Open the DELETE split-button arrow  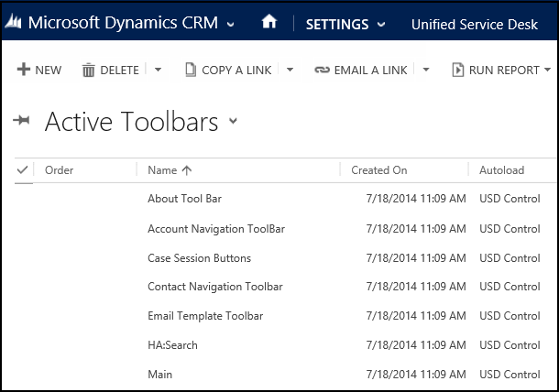158,70
